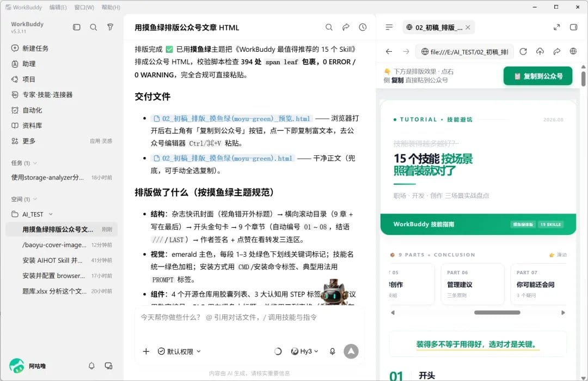Click the circular progress indicator icon
The image size is (588, 381).
(278, 352)
